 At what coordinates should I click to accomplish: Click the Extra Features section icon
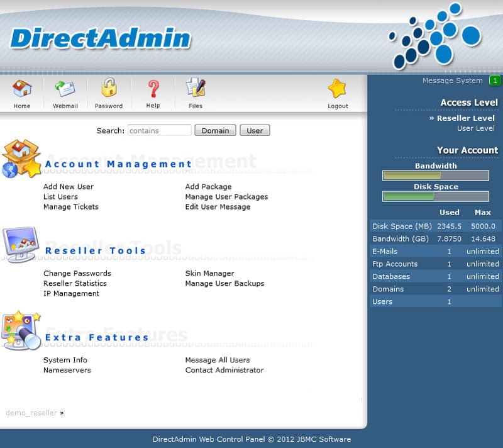tap(21, 330)
